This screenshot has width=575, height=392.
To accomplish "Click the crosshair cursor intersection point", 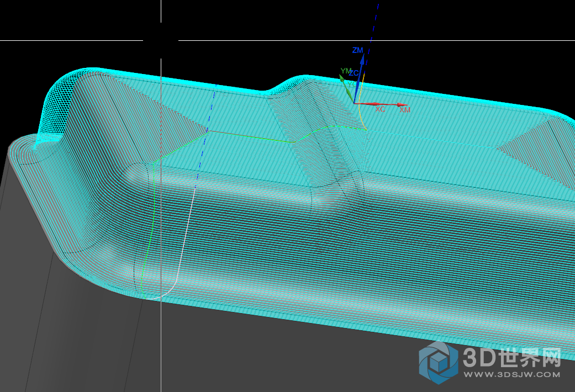I will tap(161, 40).
